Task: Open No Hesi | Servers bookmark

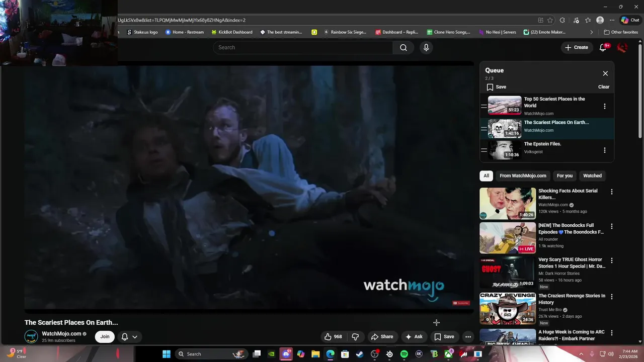Action: tap(497, 32)
